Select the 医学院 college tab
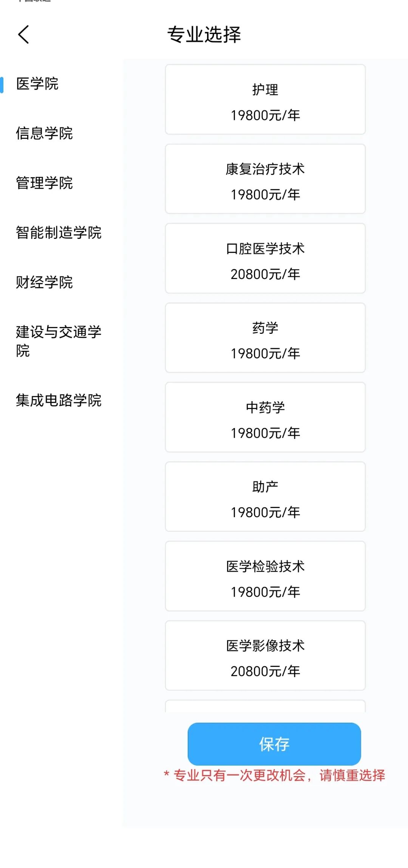 (37, 84)
